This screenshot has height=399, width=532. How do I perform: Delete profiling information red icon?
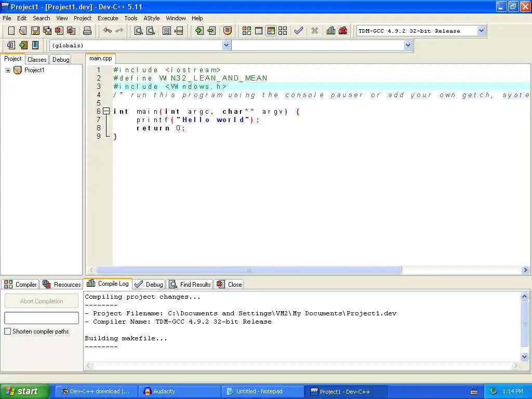343,31
